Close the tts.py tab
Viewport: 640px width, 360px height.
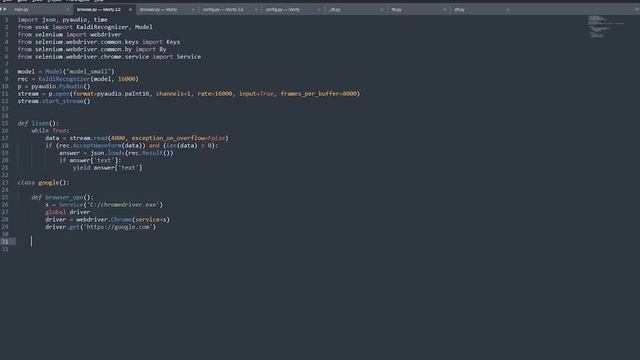coord(444,9)
